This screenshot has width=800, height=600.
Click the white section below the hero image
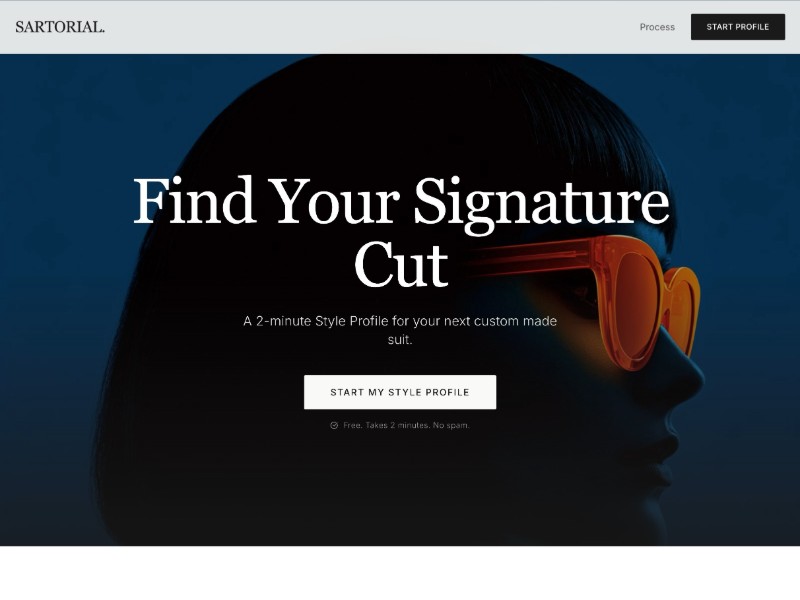[x=400, y=573]
